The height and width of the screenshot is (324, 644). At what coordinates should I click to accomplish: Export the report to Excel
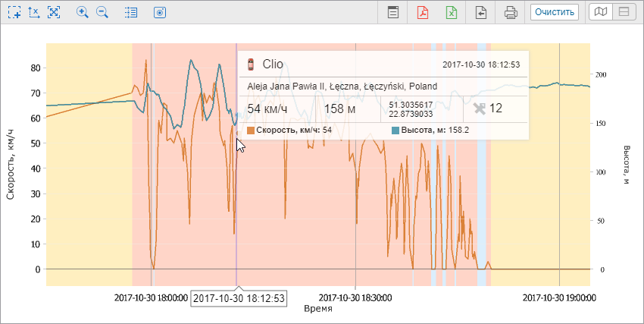(452, 12)
